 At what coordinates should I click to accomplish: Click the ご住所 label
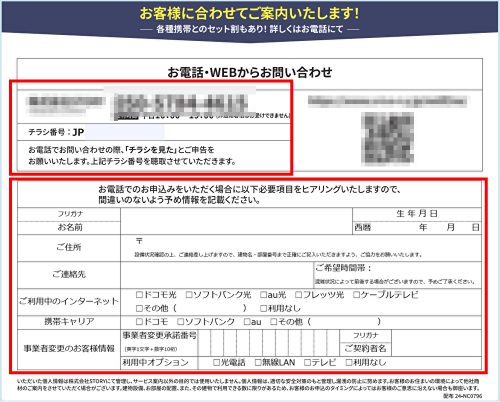tap(69, 247)
